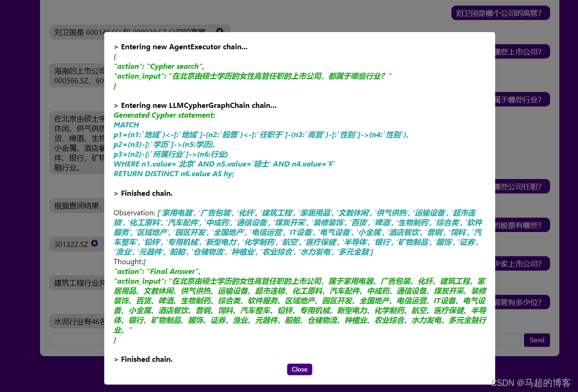Image resolution: width=578 pixels, height=392 pixels.
Task: Click the "action": "Cypher search" line
Action: (x=159, y=66)
